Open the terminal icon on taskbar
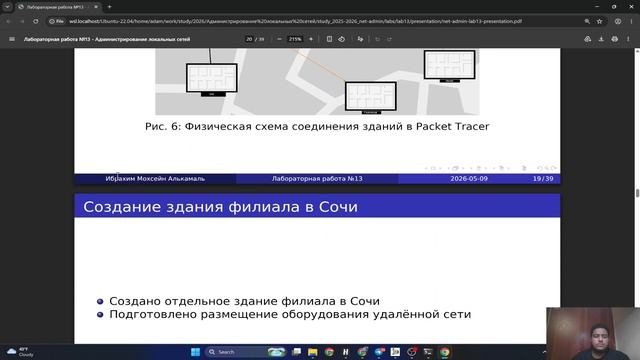This screenshot has width=640, height=360. [x=428, y=352]
